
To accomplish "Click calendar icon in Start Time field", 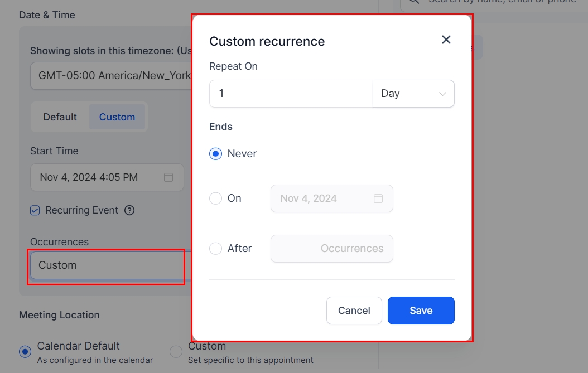I will 168,177.
